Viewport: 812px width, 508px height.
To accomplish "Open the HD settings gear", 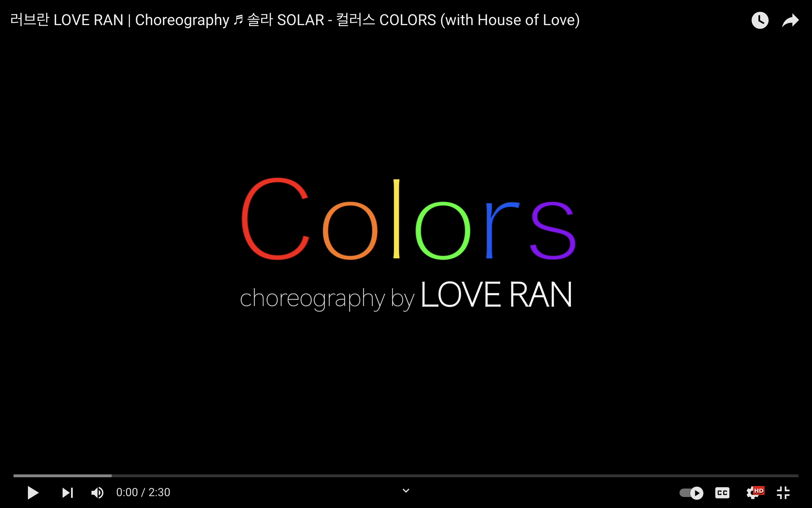I will point(755,492).
